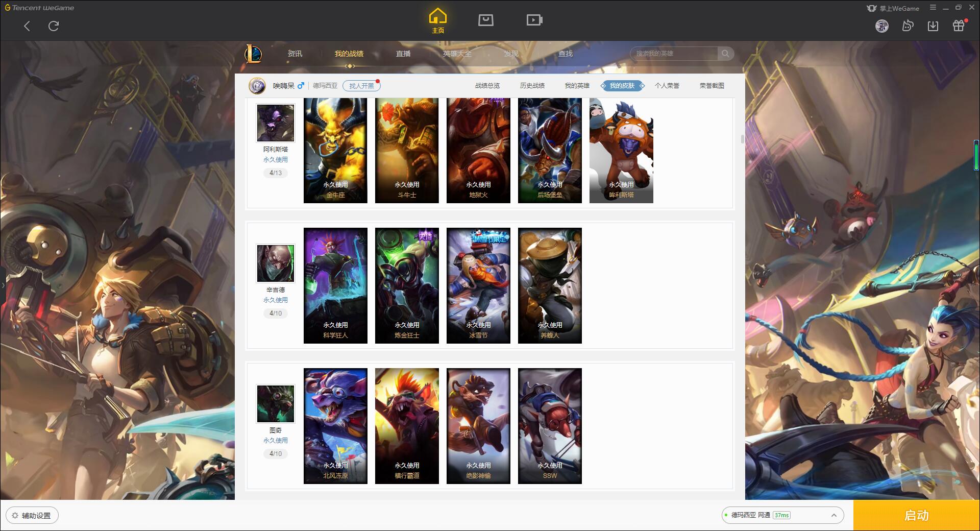Image resolution: width=980 pixels, height=531 pixels.
Task: Open the 横行霸道 skin card
Action: point(407,426)
